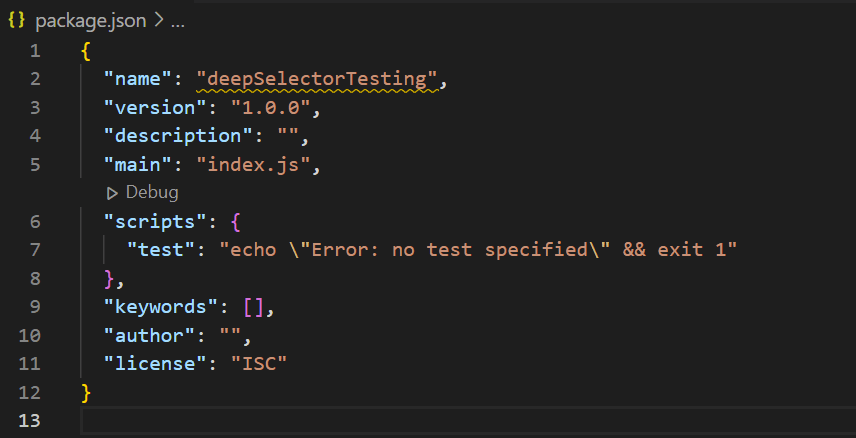The height and width of the screenshot is (438, 856).
Task: Click the echo test command string
Action: pyautogui.click(x=478, y=249)
